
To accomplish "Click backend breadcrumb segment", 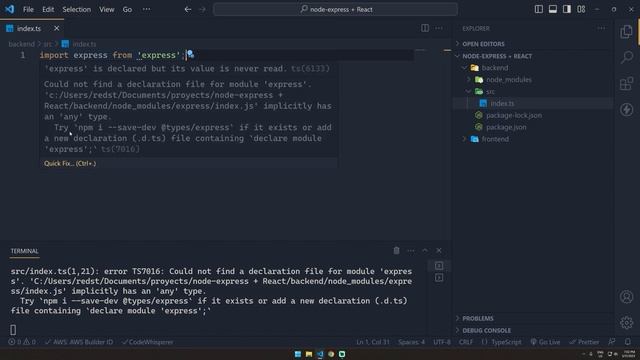I will click(22, 44).
